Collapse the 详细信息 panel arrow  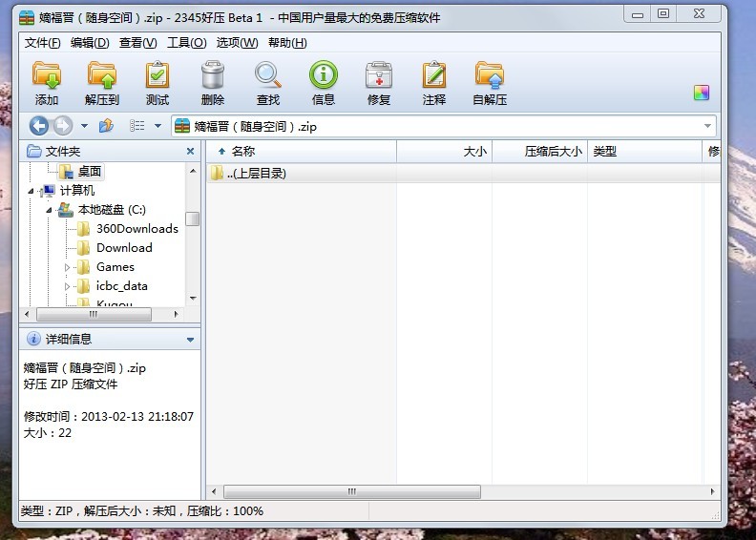point(191,340)
